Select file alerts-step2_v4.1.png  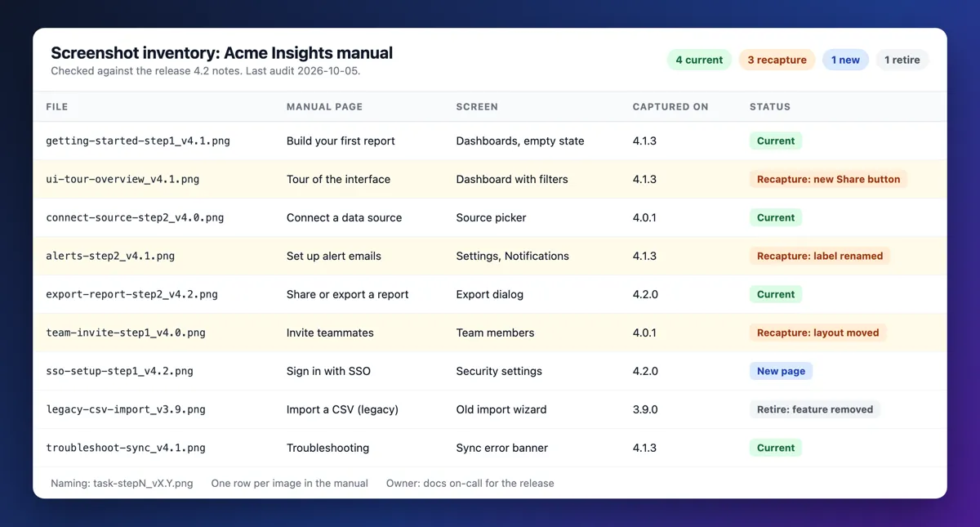tap(110, 256)
